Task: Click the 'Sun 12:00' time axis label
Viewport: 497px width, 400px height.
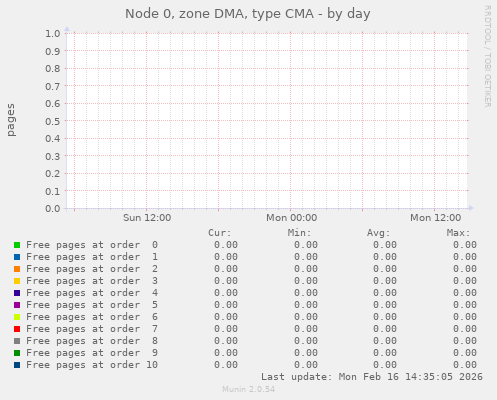Action: (147, 218)
